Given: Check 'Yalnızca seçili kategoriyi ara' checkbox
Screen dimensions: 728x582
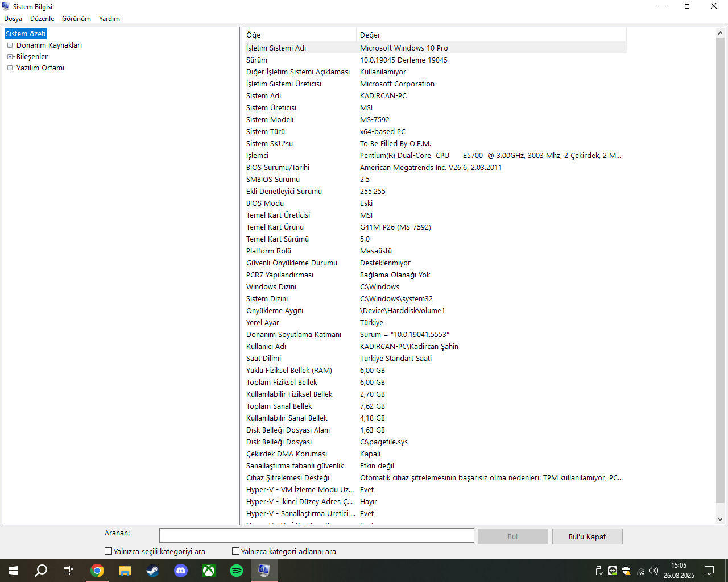Looking at the screenshot, I should 109,551.
